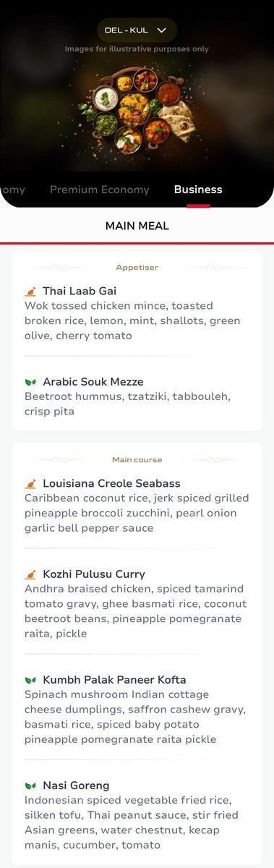Tap the Main course section label
Image resolution: width=274 pixels, height=868 pixels.
coord(137,460)
